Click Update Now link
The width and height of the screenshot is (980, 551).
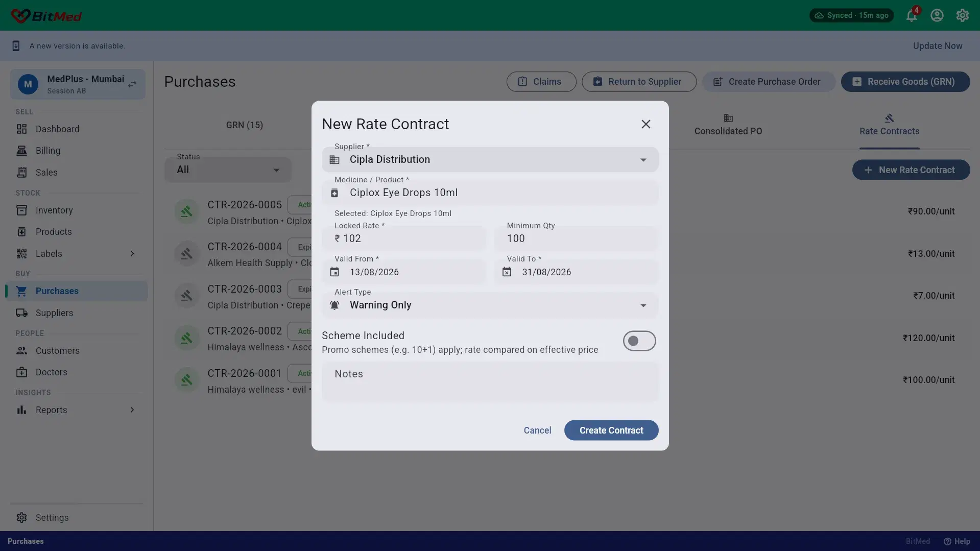pyautogui.click(x=938, y=46)
